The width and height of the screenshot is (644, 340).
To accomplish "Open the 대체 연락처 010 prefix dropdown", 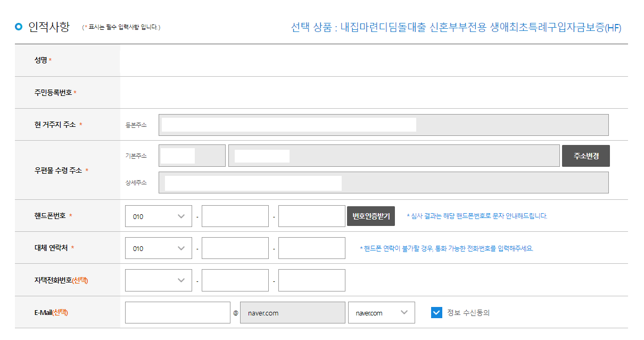I will tap(158, 248).
